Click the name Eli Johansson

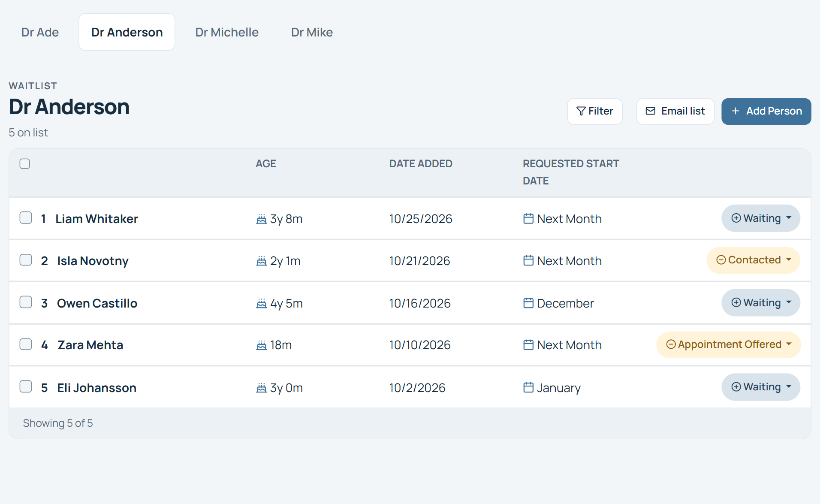click(96, 388)
